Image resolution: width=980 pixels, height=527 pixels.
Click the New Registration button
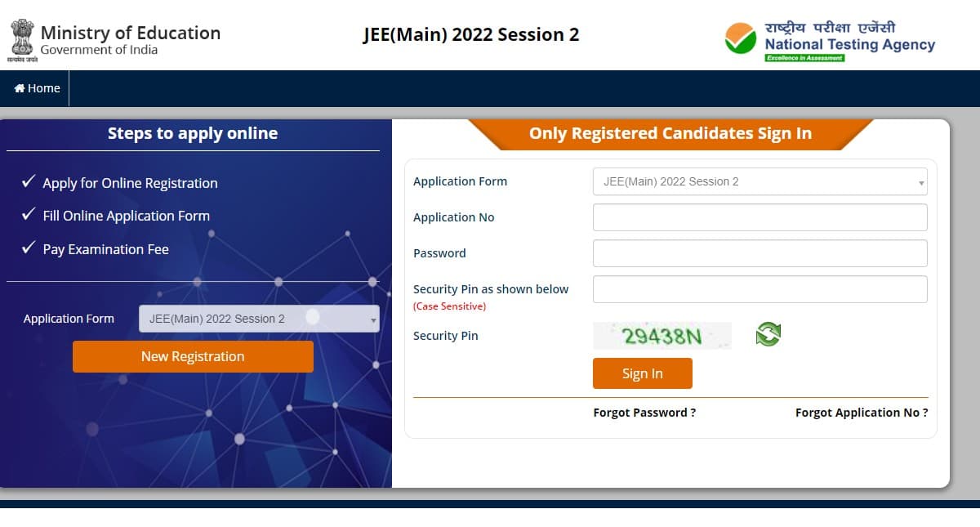tap(193, 356)
